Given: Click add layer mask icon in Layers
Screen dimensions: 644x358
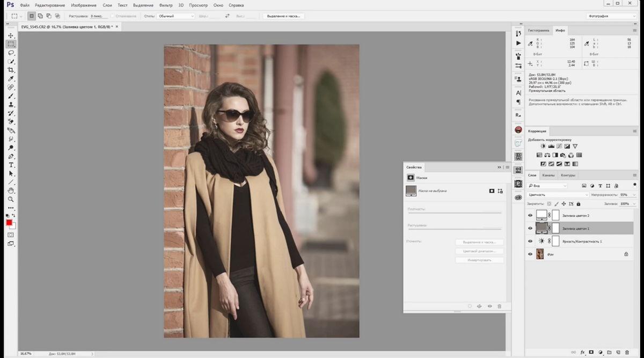Looking at the screenshot, I should click(x=591, y=353).
